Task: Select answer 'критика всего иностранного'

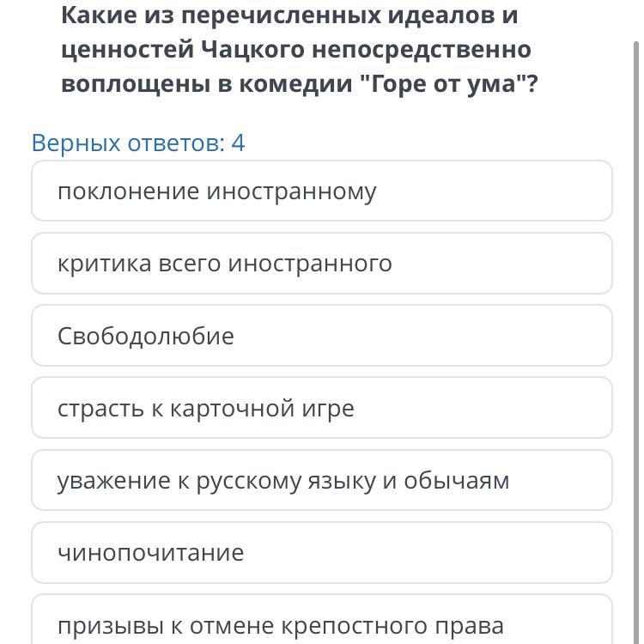Action: (322, 264)
